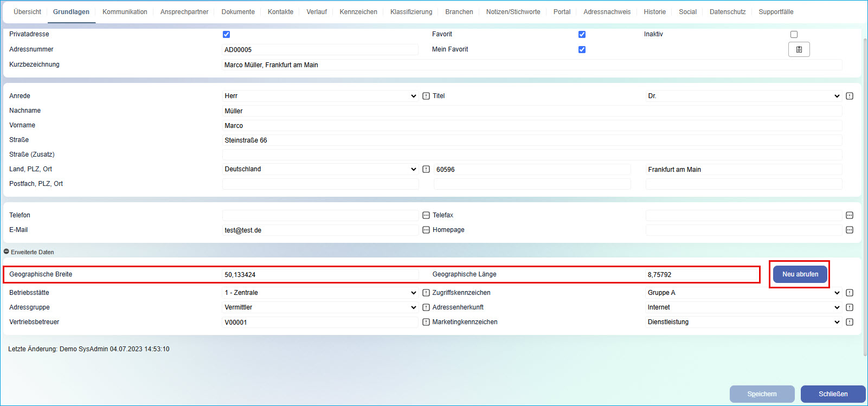The height and width of the screenshot is (406, 868).
Task: Open the Anrede dropdown showing Herr
Action: [x=320, y=96]
